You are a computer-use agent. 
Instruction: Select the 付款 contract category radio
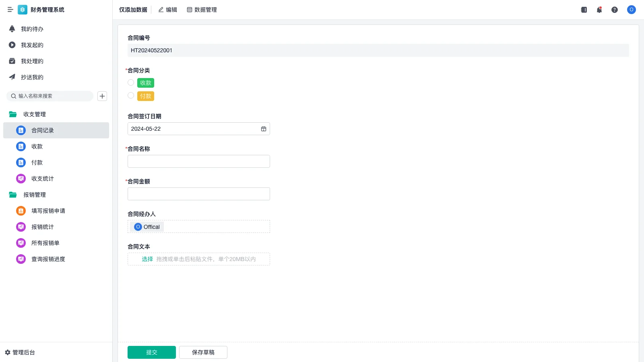point(131,95)
